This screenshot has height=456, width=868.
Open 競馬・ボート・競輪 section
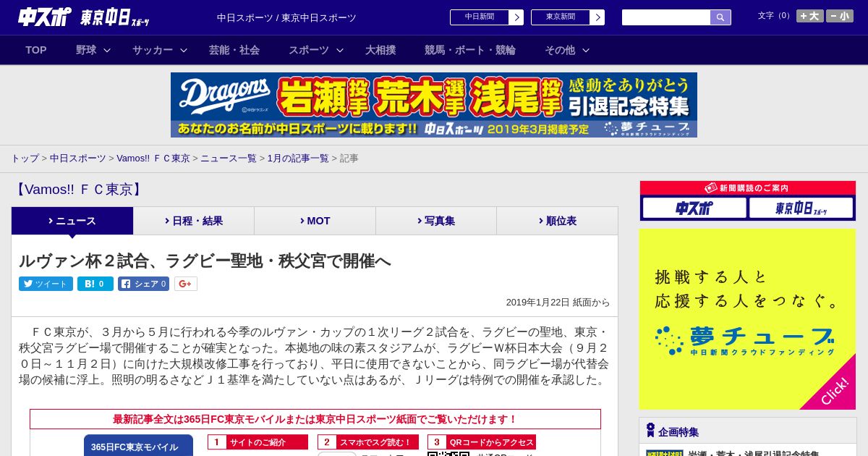(x=470, y=50)
